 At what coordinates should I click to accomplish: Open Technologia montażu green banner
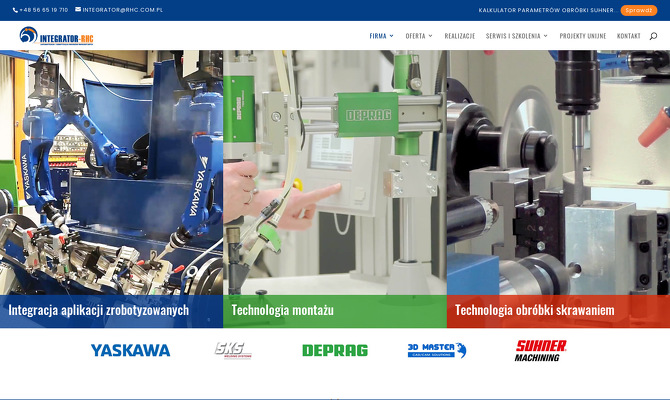point(335,311)
